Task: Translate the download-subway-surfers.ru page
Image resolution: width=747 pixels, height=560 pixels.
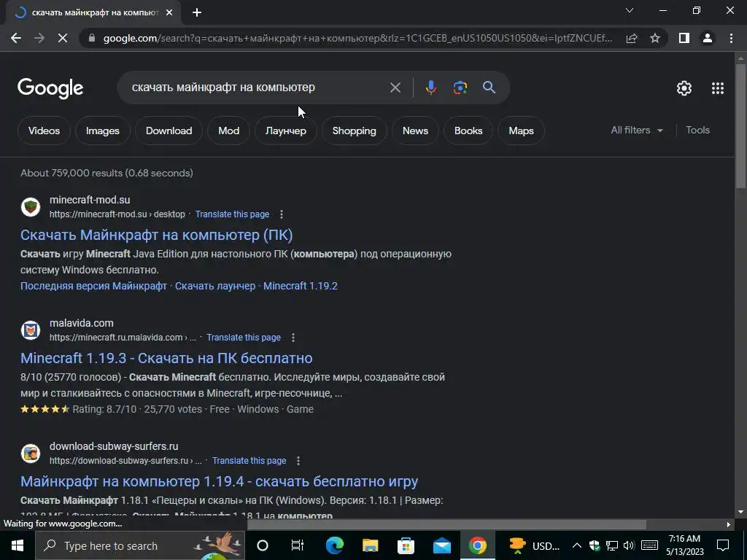Action: point(249,461)
